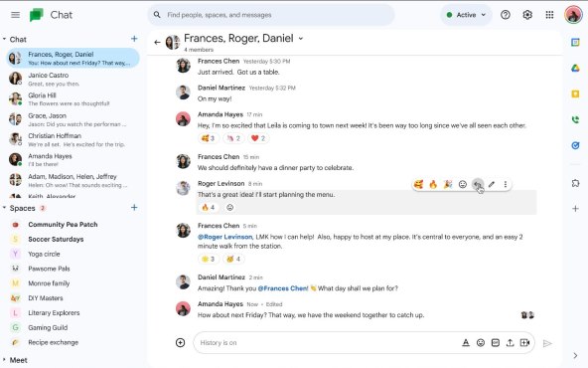The image size is (588, 368).
Task: React with the party popper emoji in hover toolbar
Action: point(448,184)
